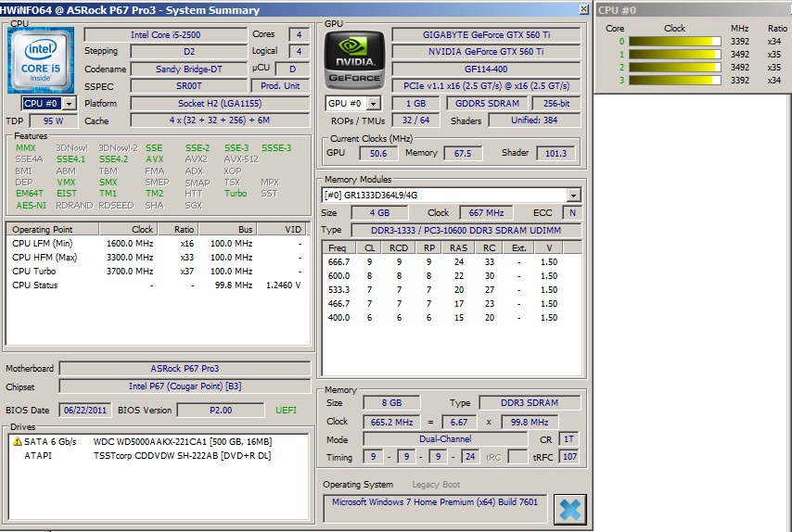Click the Prod. Unit field
The image size is (792, 532).
point(280,86)
